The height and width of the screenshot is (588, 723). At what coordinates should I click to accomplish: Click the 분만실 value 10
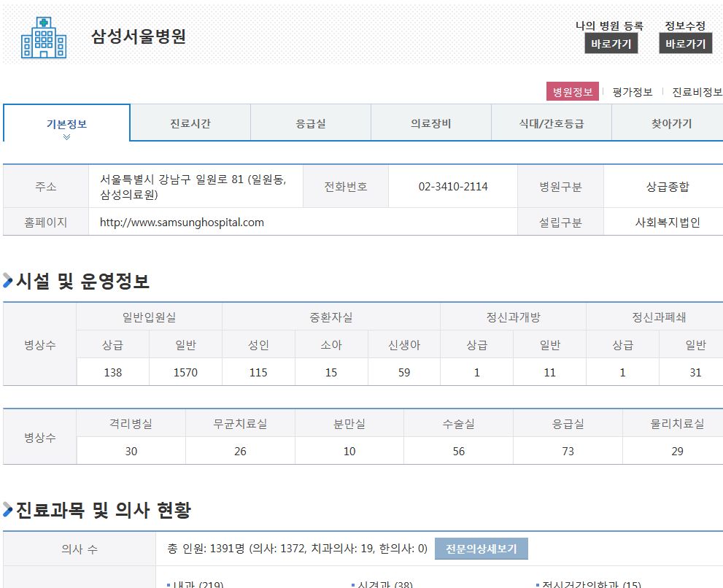tap(349, 451)
